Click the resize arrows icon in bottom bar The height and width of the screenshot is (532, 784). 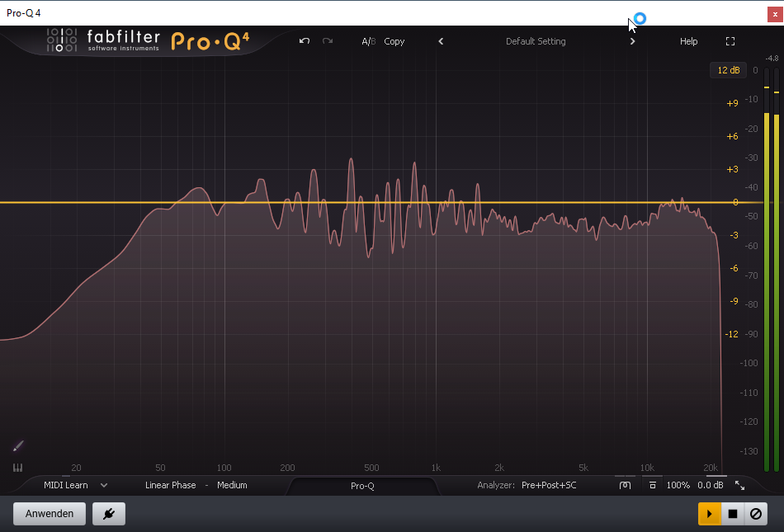(739, 486)
